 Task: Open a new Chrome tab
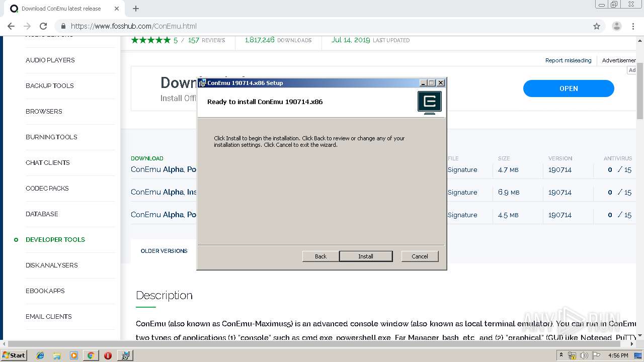click(136, 9)
